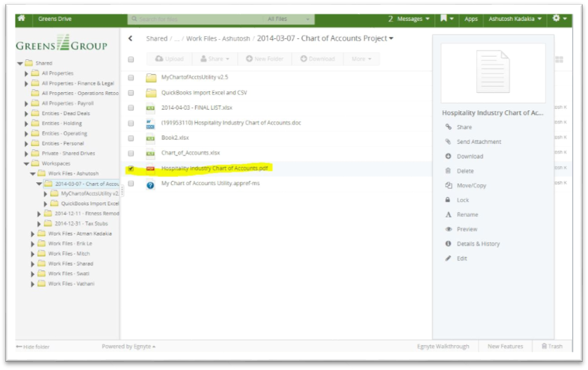Click the home icon in top bar
The height and width of the screenshot is (370, 588).
pos(22,19)
